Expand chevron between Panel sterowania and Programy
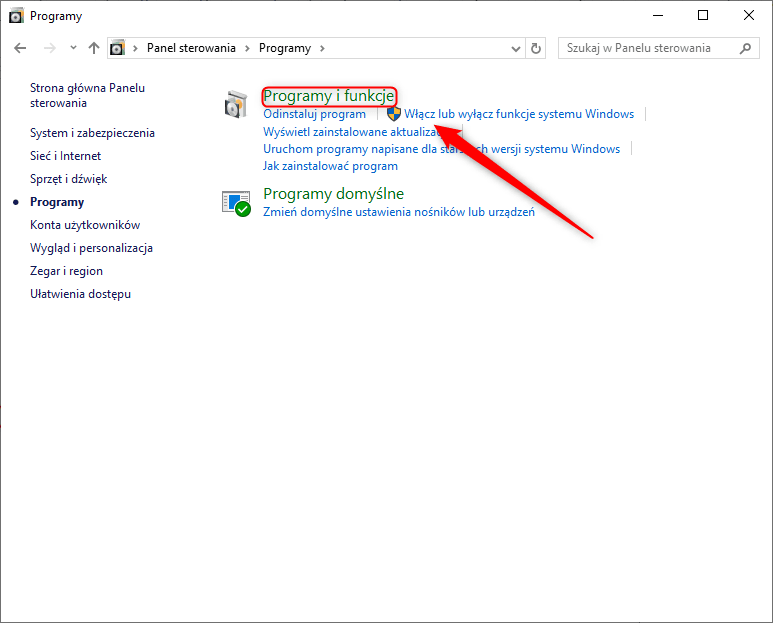 pos(247,48)
